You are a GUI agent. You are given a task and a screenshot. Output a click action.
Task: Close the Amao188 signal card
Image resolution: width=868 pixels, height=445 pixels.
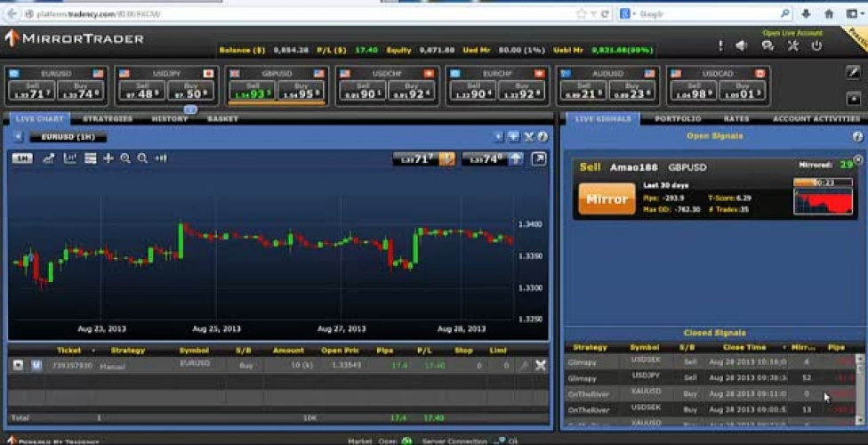858,159
